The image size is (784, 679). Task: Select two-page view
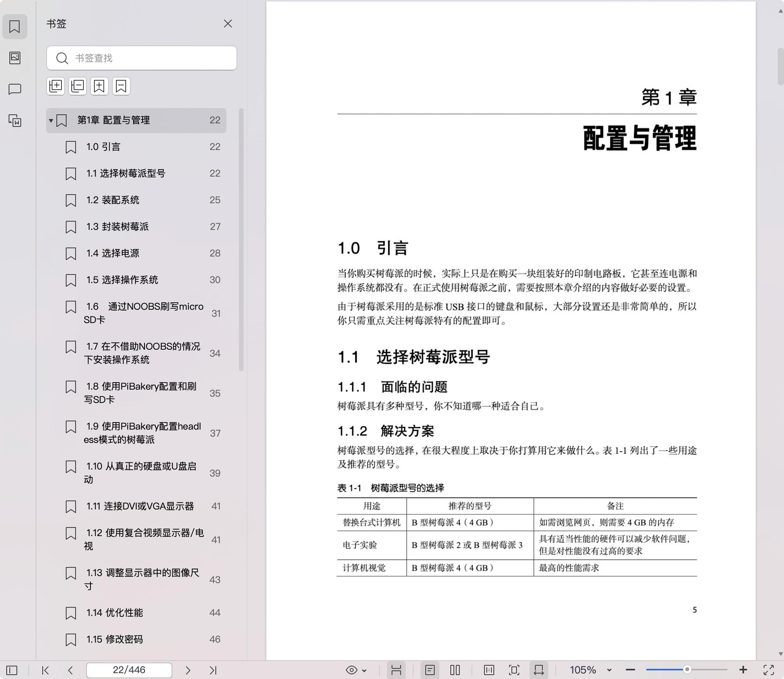tap(455, 670)
